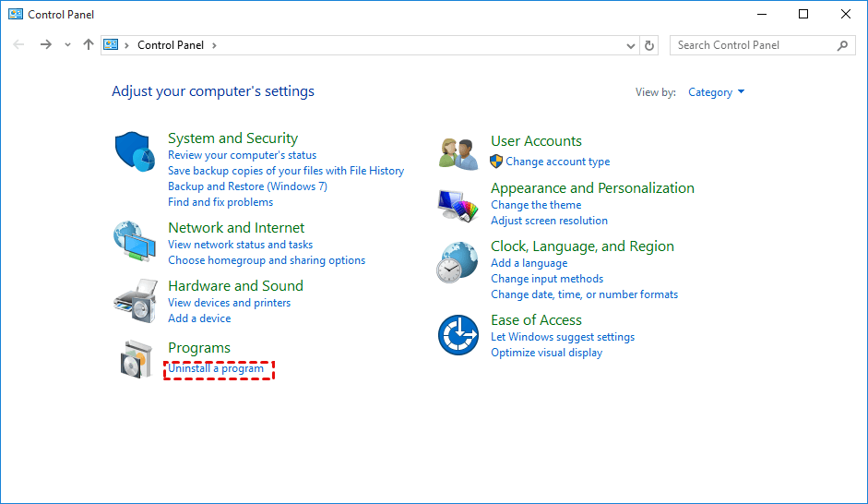Open Backup and Restore (Windows 7)

pyautogui.click(x=248, y=186)
